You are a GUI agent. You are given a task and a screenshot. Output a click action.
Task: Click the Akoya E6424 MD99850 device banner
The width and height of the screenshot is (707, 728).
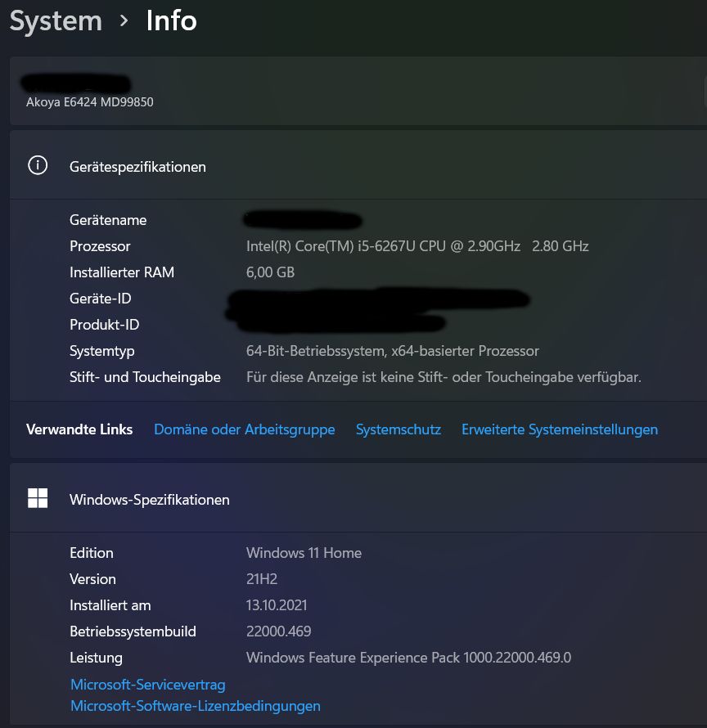pyautogui.click(x=90, y=102)
